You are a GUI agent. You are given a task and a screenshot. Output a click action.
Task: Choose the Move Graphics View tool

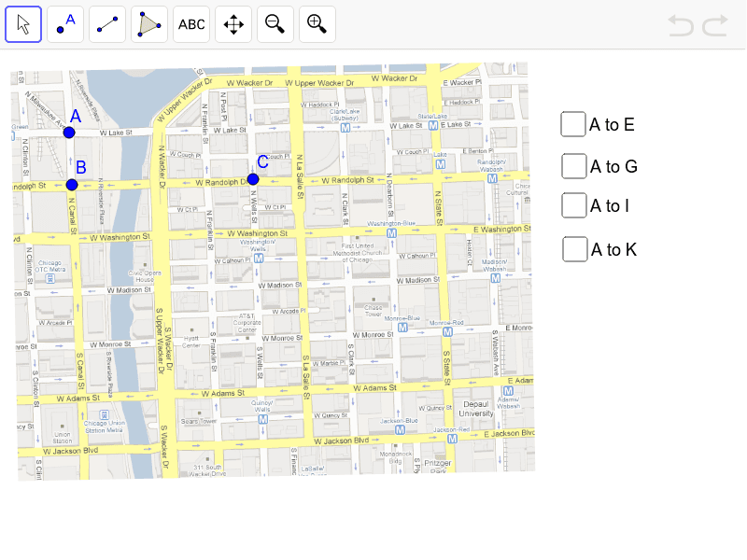(x=233, y=24)
